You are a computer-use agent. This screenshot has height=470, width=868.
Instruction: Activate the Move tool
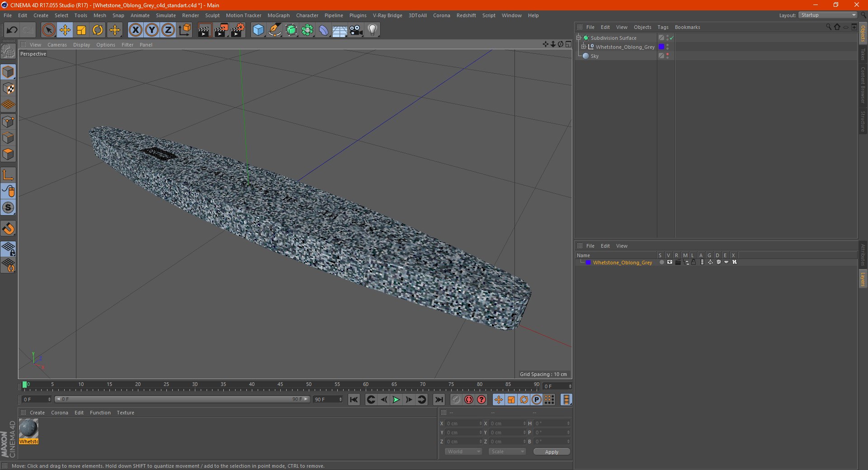pyautogui.click(x=65, y=30)
